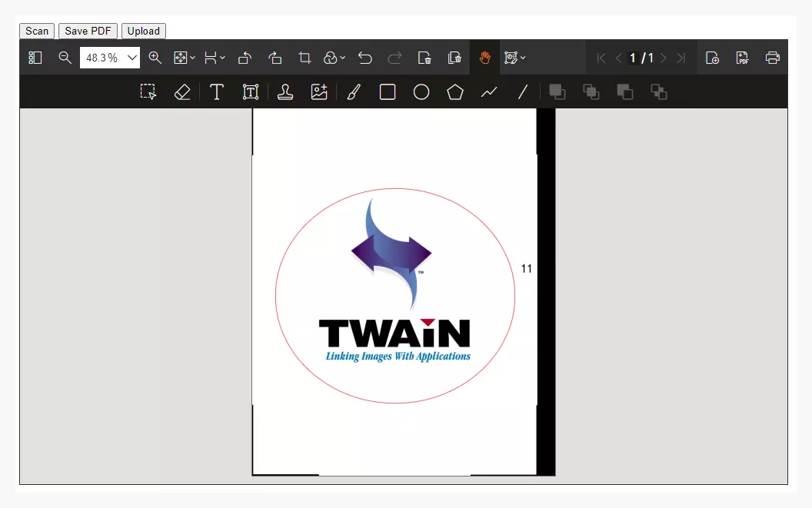812x508 pixels.
Task: Select the Polyline tool
Action: click(x=489, y=92)
